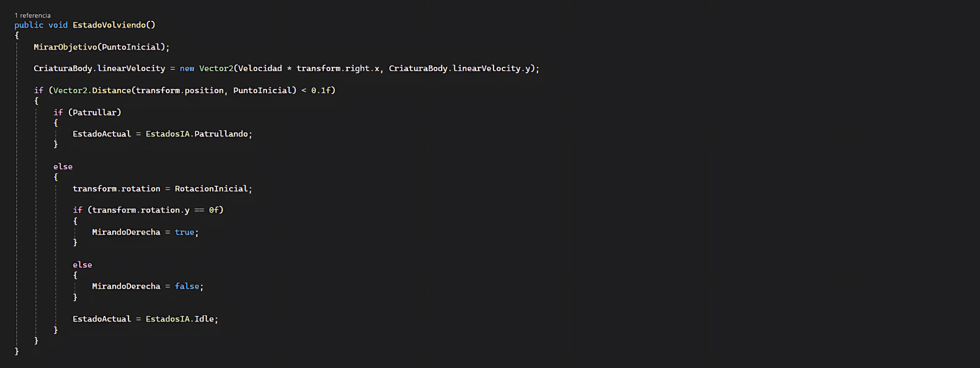980x368 pixels.
Task: Click the EstadoVolviendo method name
Action: click(x=109, y=25)
